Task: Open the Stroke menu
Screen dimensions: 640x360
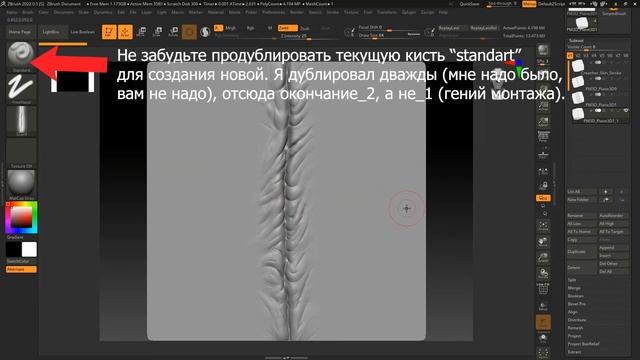Action: click(x=333, y=12)
